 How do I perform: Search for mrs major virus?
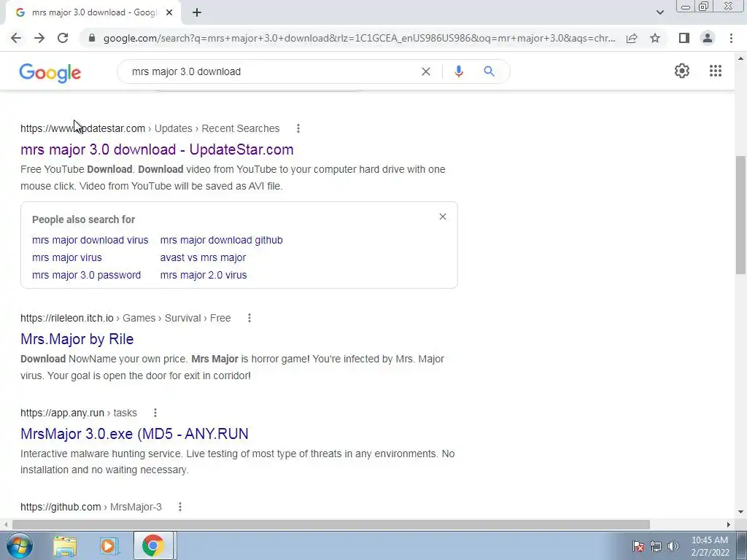coord(66,257)
